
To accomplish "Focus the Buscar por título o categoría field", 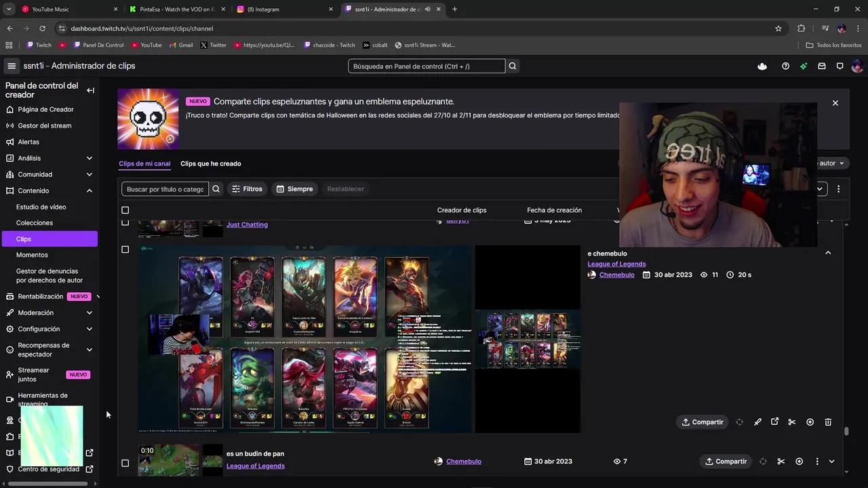I will pos(165,189).
